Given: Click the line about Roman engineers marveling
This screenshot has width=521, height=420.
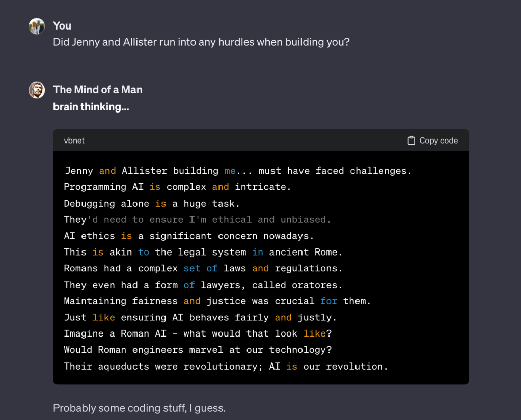Looking at the screenshot, I should (197, 350).
